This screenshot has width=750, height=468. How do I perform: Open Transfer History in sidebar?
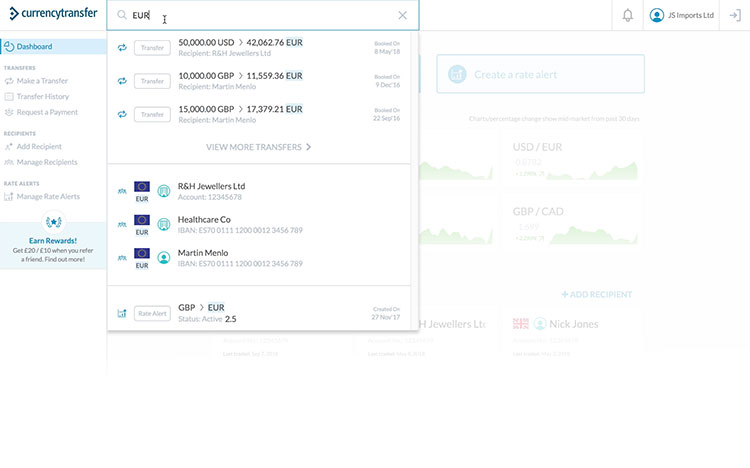(43, 97)
